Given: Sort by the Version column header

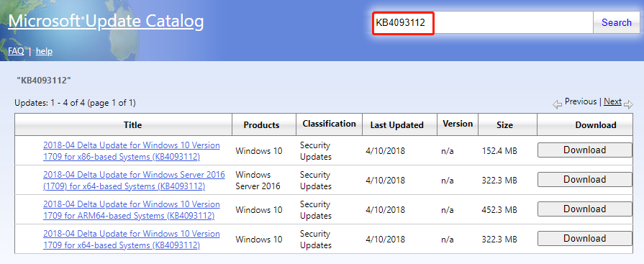Looking at the screenshot, I should (458, 124).
